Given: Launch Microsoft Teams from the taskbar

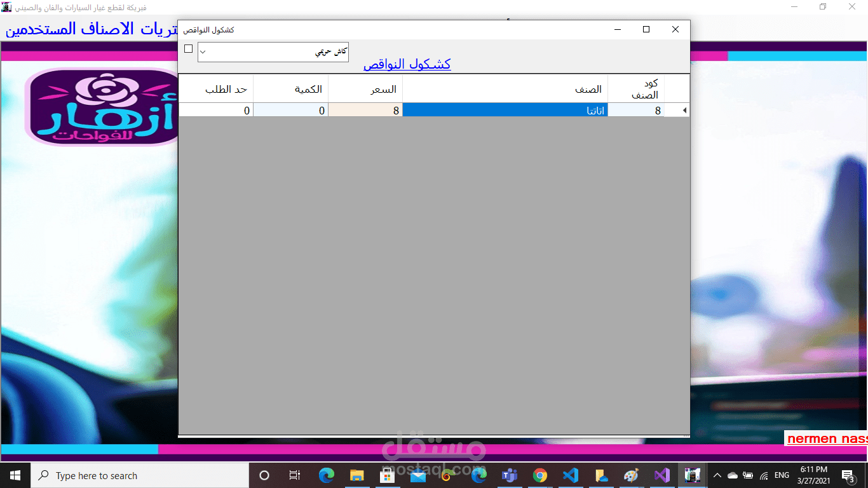Looking at the screenshot, I should tap(510, 475).
